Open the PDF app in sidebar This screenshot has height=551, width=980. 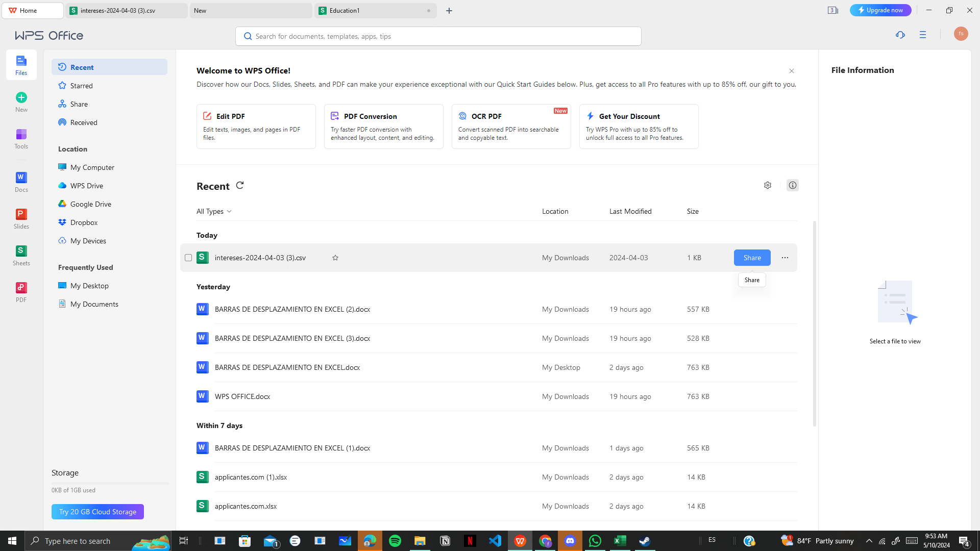click(21, 291)
